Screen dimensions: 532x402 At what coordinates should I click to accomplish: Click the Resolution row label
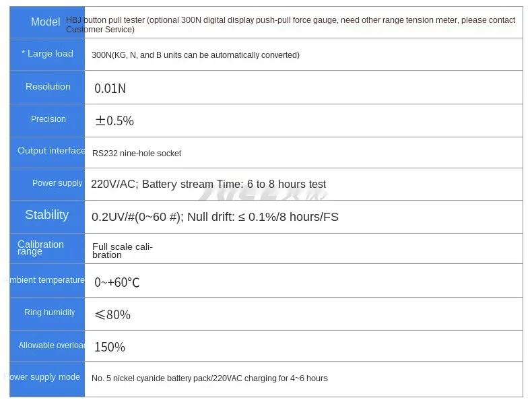(48, 86)
